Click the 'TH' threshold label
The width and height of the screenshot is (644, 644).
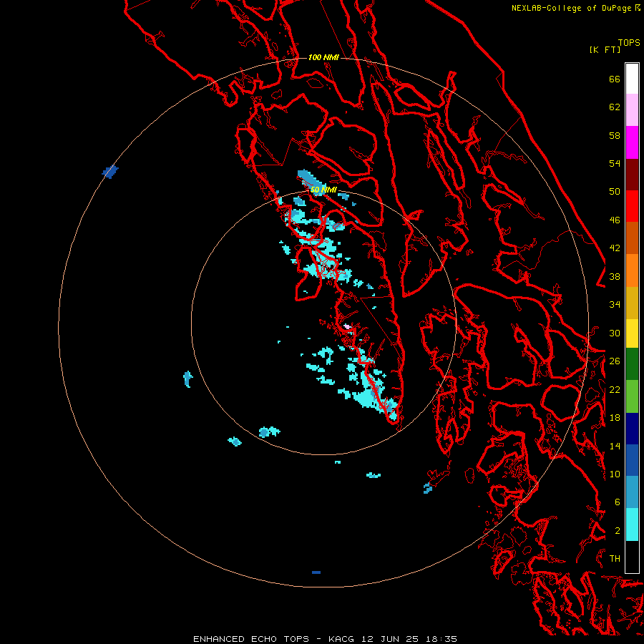coord(615,559)
